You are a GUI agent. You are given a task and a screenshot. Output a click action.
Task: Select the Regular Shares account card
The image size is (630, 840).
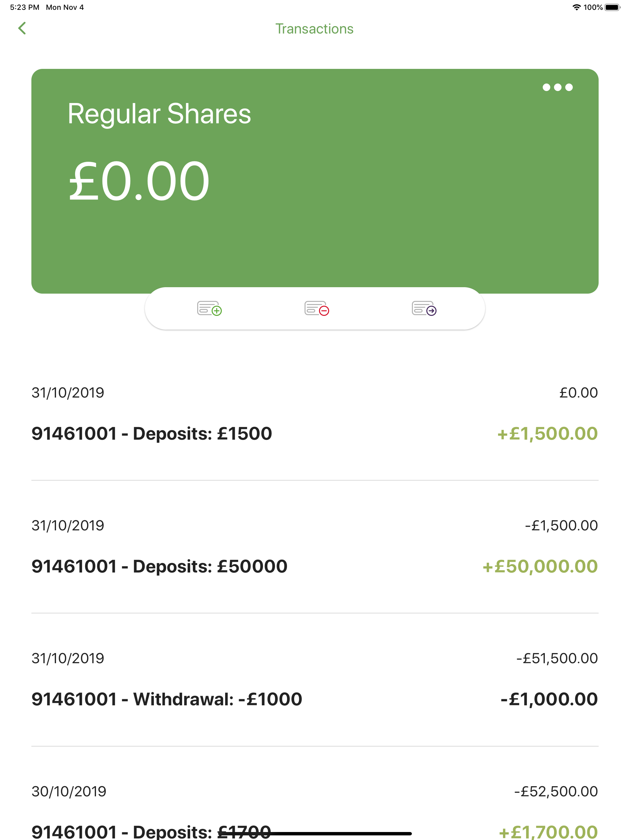(x=315, y=181)
